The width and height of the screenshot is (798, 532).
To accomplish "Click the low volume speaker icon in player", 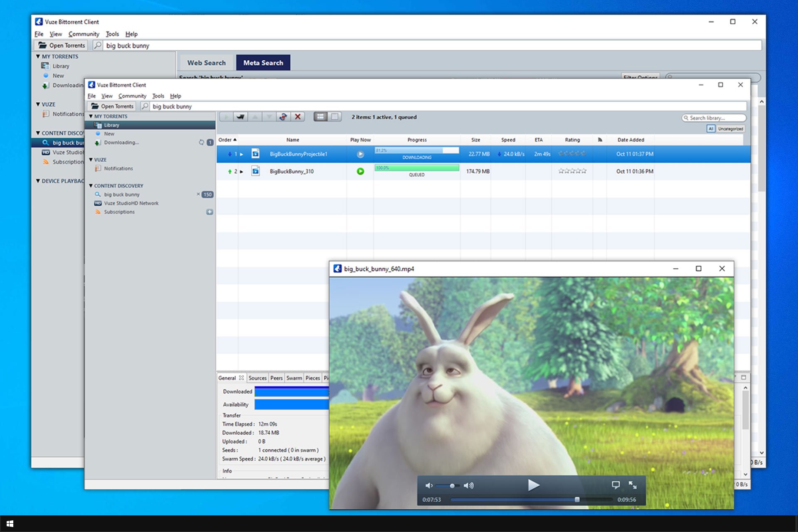I will [x=429, y=485].
